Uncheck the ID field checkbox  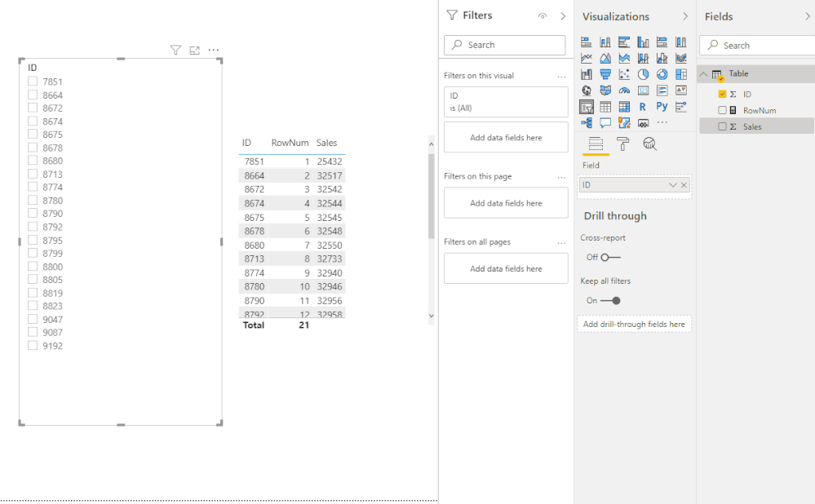point(722,94)
